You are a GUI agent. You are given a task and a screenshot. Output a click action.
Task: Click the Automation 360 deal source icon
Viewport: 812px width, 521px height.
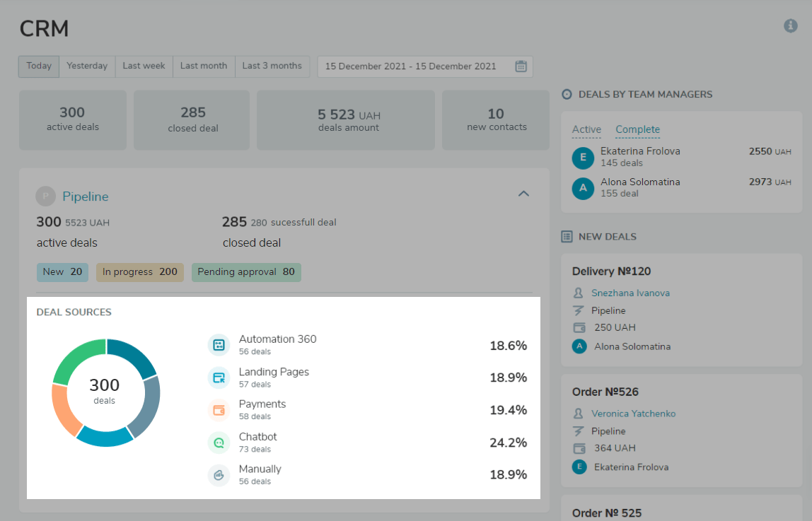tap(219, 344)
